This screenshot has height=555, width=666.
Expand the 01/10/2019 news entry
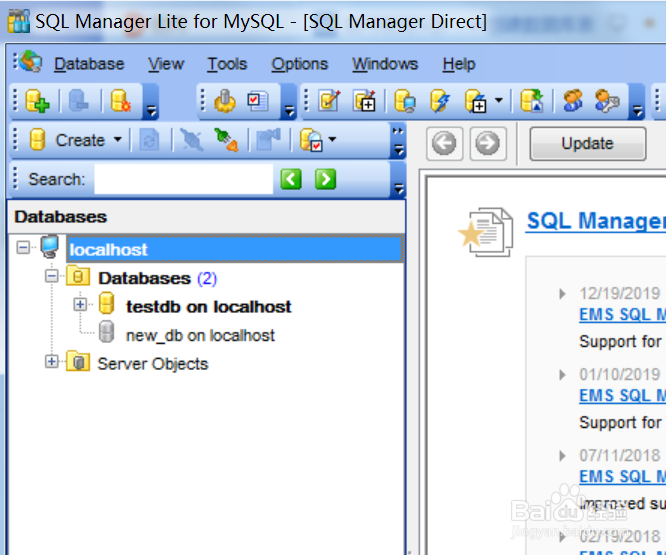click(x=562, y=375)
